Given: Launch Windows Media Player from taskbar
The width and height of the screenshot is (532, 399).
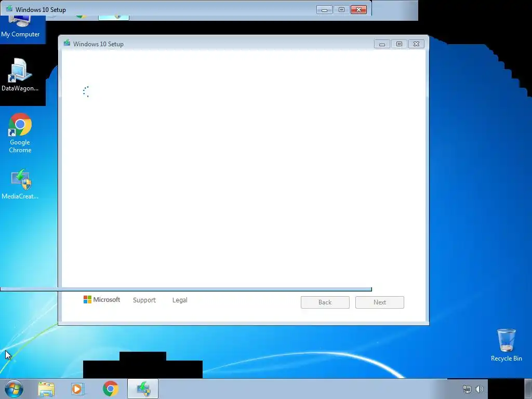Looking at the screenshot, I should point(78,389).
